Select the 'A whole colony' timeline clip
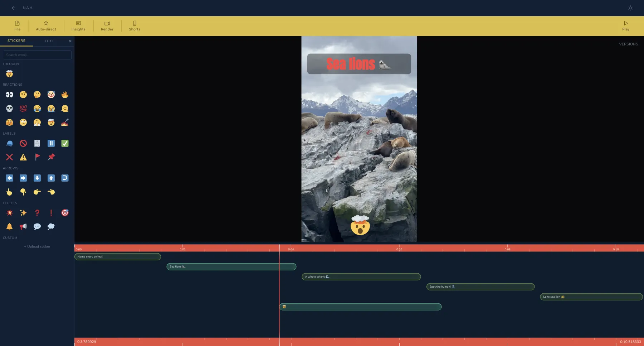The width and height of the screenshot is (644, 346). point(361,277)
